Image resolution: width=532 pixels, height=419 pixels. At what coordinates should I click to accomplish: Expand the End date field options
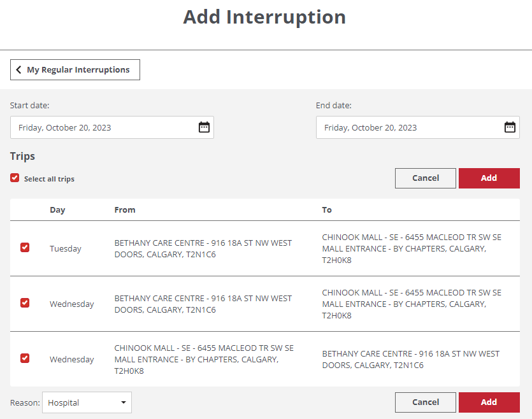(x=510, y=127)
